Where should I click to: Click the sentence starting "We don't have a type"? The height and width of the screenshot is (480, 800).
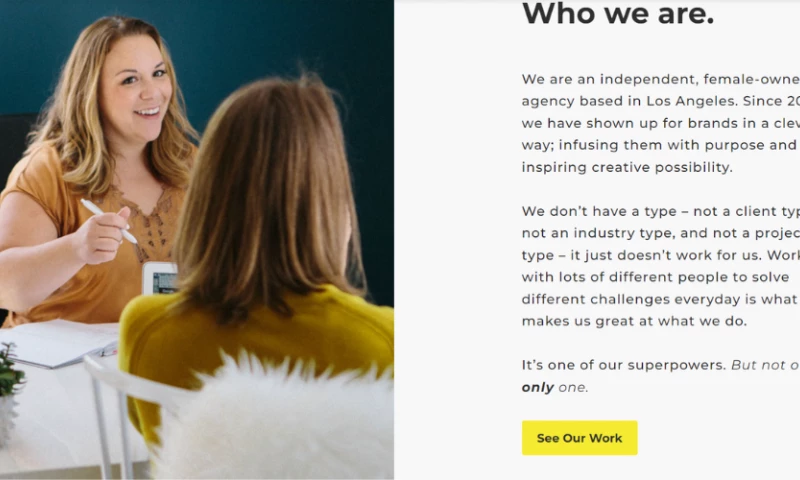660,211
